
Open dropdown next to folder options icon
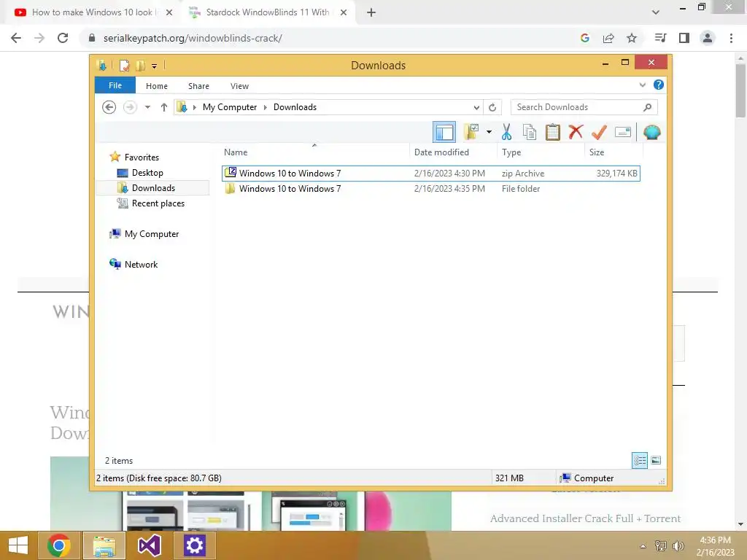(x=489, y=132)
